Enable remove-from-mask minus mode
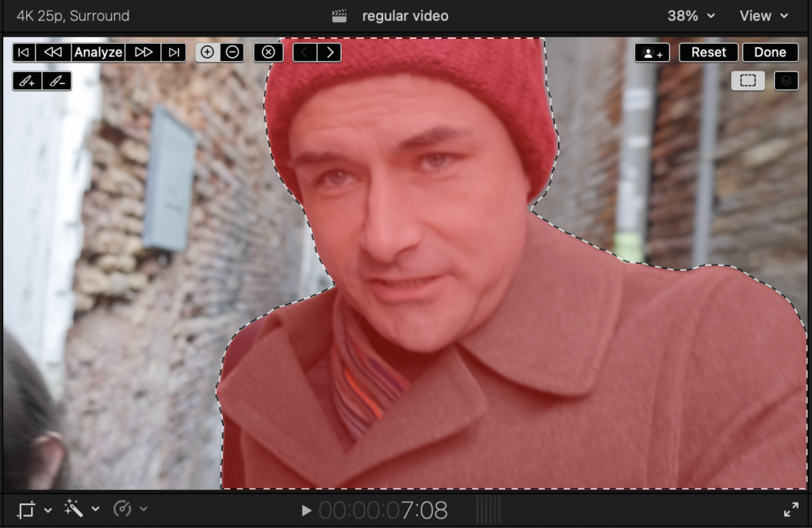This screenshot has height=528, width=812. tap(232, 52)
